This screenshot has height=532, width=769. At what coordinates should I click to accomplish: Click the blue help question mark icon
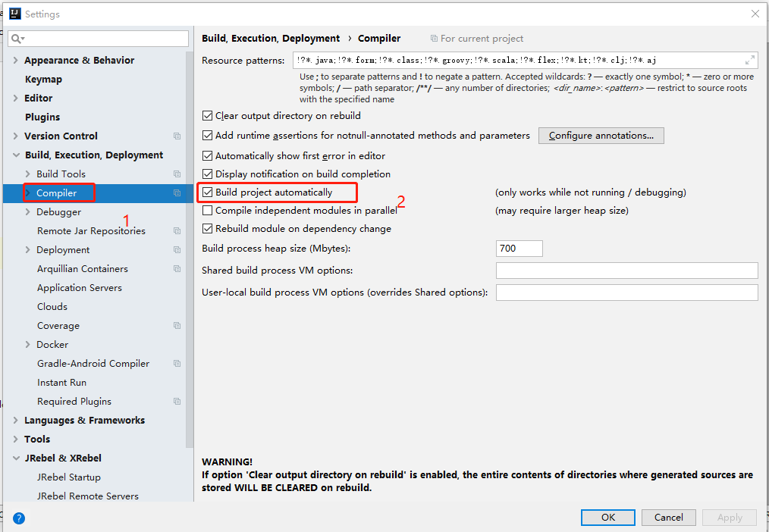(19, 518)
